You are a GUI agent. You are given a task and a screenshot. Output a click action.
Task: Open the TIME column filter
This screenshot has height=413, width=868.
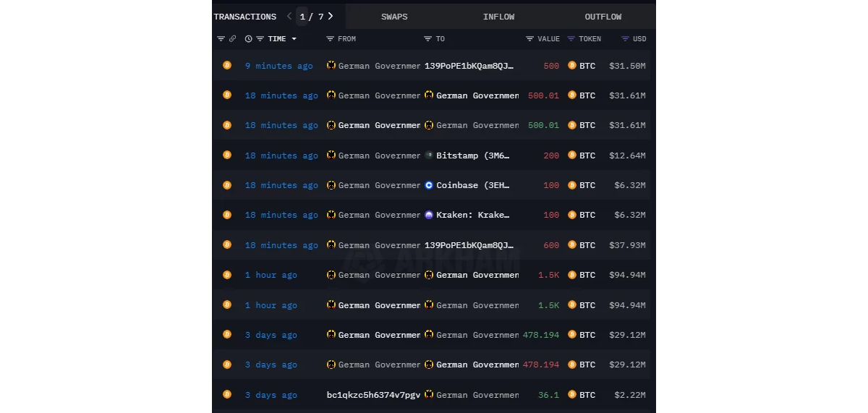point(260,39)
